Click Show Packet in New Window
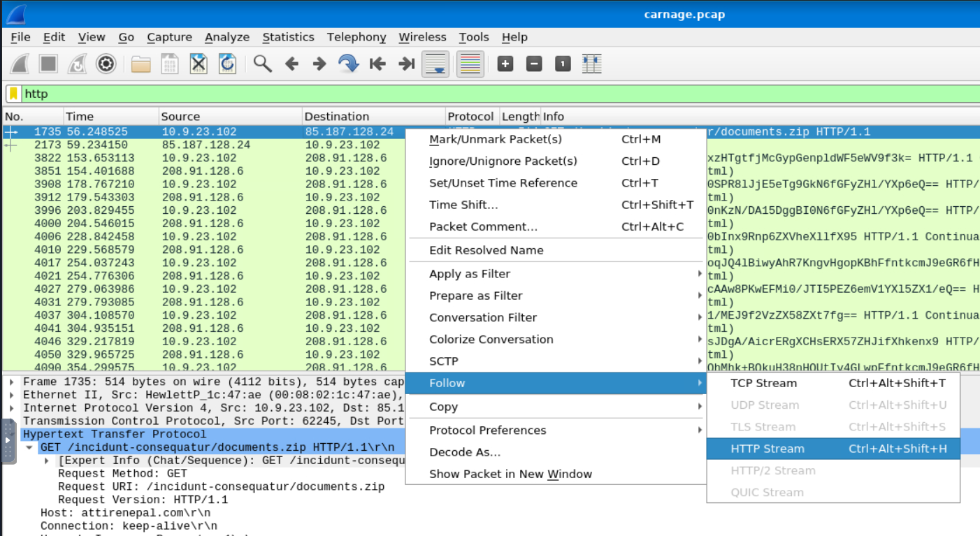Screen dimensions: 980x536 tap(510, 474)
